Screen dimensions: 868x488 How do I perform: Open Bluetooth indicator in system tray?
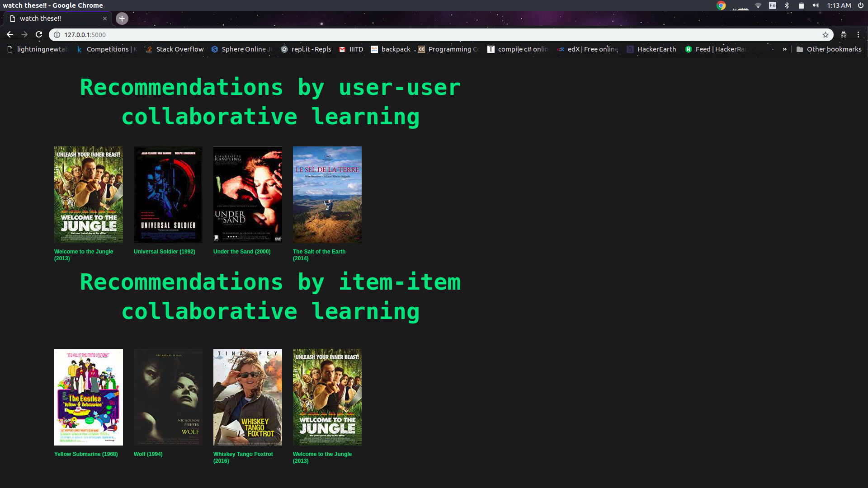[787, 5]
